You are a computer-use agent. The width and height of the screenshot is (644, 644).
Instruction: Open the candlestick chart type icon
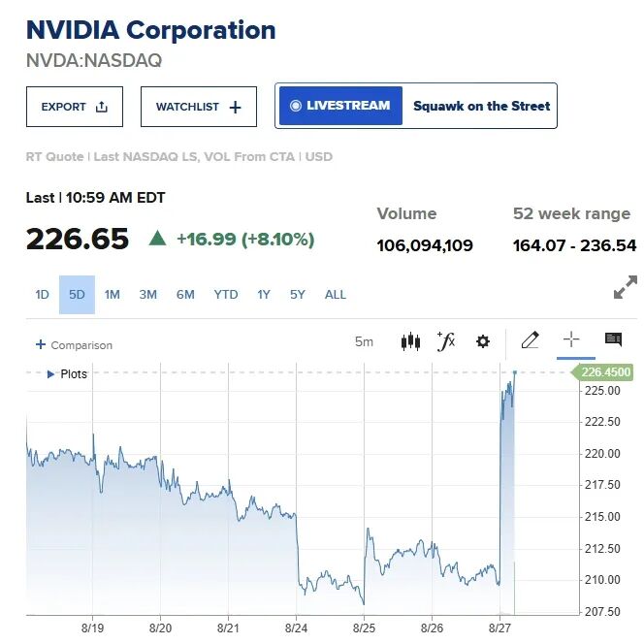click(x=410, y=341)
